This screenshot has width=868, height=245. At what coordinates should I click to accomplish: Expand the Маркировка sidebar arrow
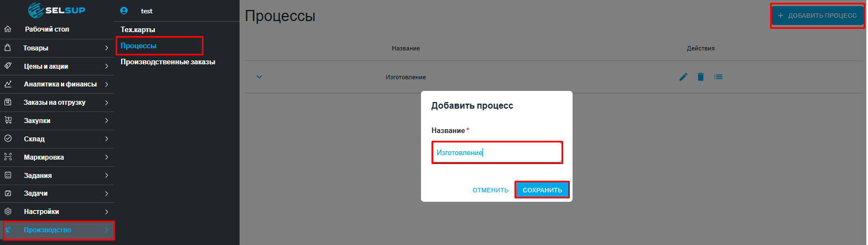click(106, 157)
